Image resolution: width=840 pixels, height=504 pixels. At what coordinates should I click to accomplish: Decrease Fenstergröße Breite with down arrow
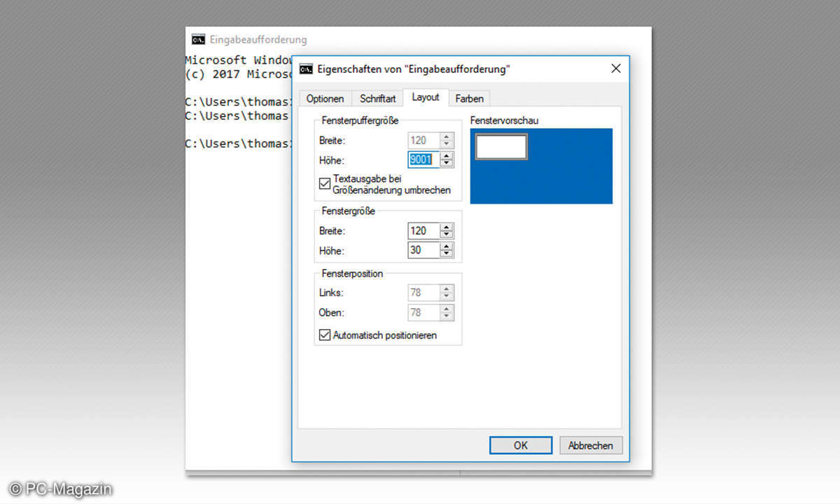click(x=447, y=234)
